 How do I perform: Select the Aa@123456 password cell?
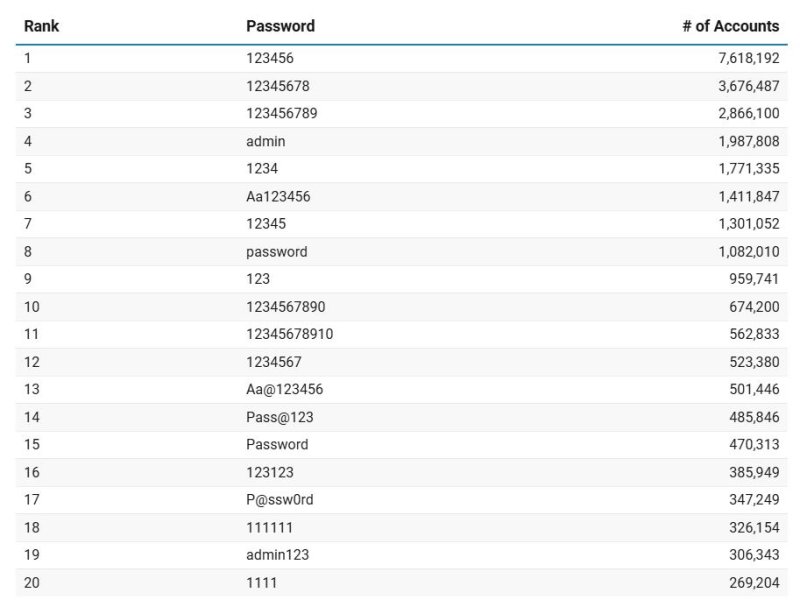(x=284, y=389)
